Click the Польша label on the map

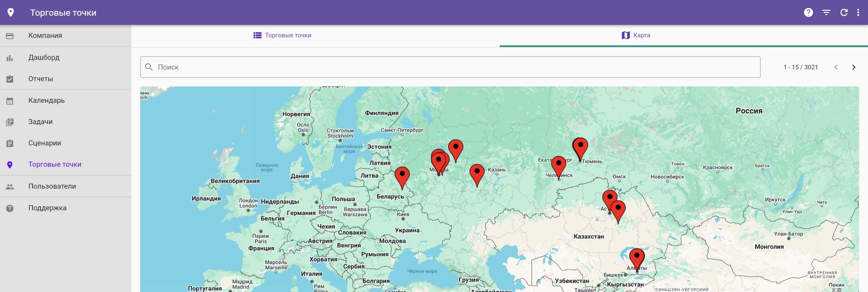tap(343, 199)
